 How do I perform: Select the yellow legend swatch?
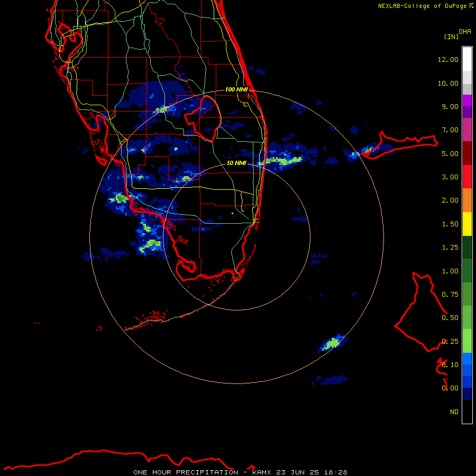pyautogui.click(x=467, y=224)
